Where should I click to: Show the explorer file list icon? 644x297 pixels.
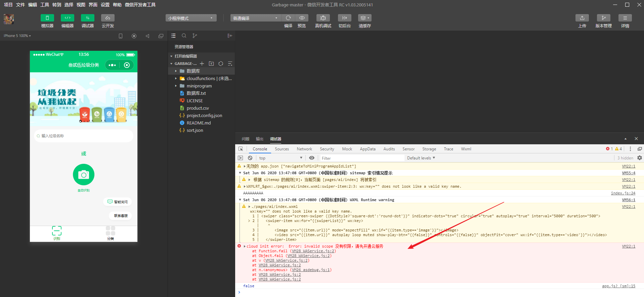click(x=173, y=36)
